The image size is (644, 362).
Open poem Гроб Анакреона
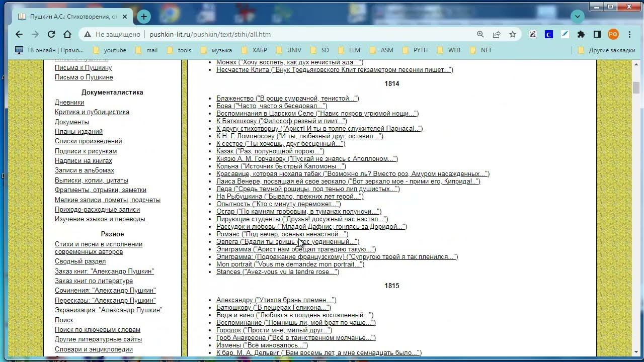coord(296,338)
